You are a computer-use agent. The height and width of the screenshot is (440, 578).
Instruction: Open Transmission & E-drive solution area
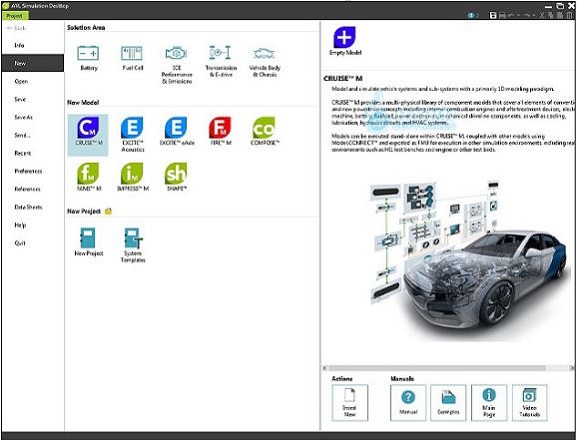(220, 61)
